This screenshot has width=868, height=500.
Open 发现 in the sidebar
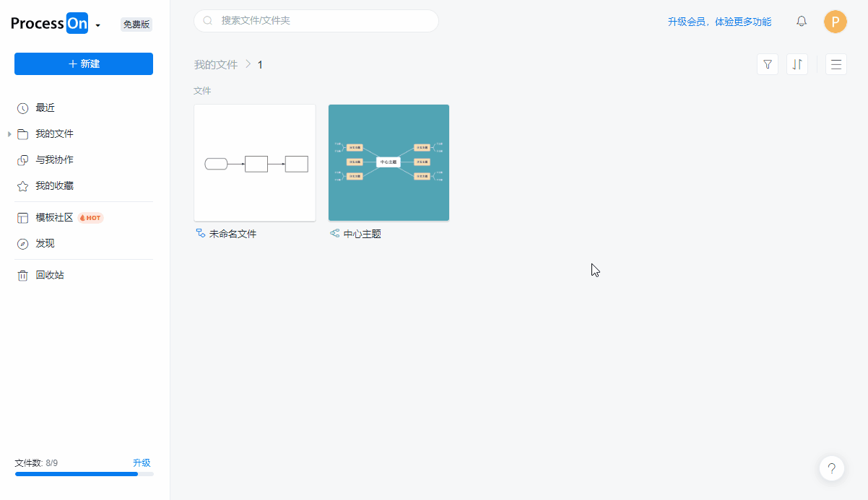(45, 244)
